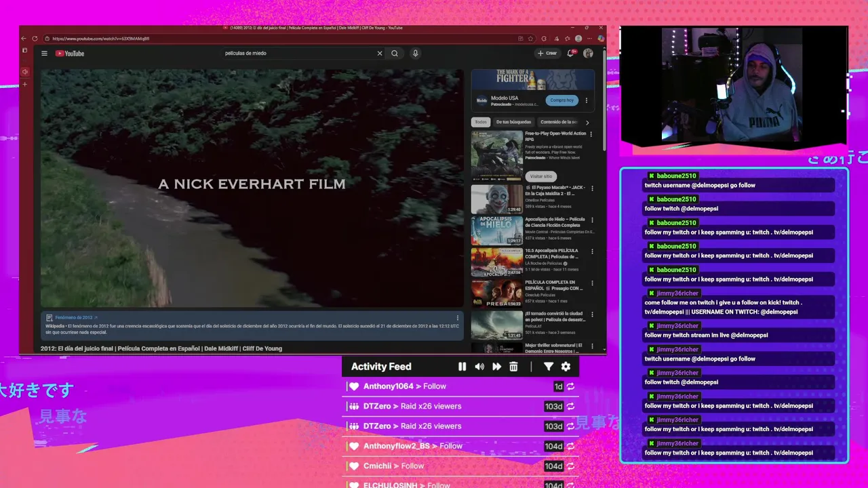
Task: Replay the Anthonyflow2_BS Follow alert
Action: 571,446
